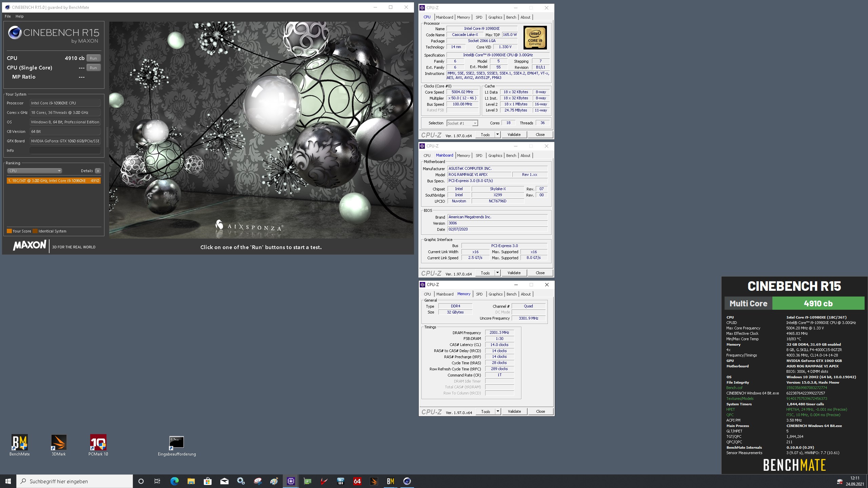Click Validate in the CPU-Z processor window
Screen dimensions: 868x488
coord(514,135)
